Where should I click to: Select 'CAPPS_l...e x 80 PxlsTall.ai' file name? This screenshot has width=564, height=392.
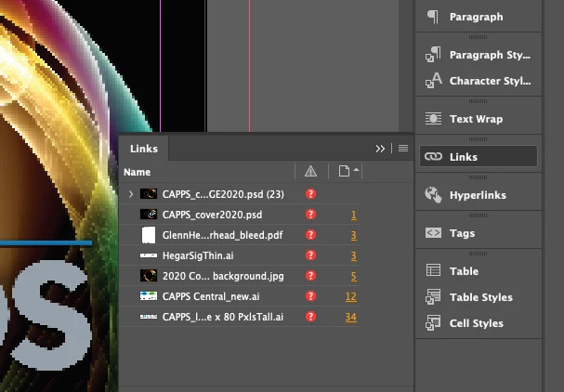click(x=223, y=317)
